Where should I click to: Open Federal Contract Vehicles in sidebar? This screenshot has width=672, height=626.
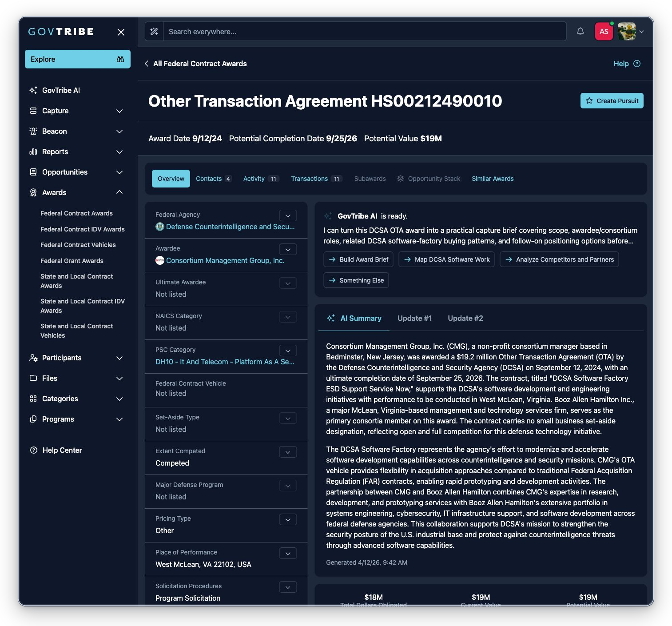pyautogui.click(x=78, y=245)
